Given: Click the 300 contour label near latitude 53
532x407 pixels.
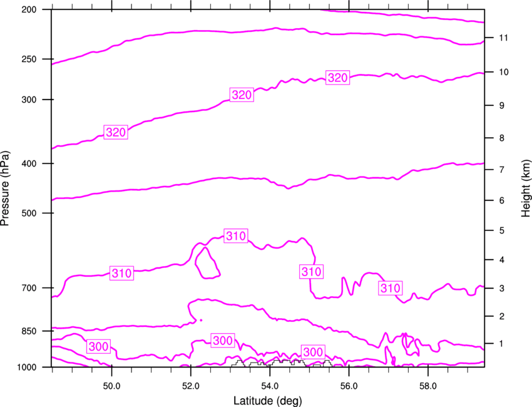Looking at the screenshot, I should [223, 341].
